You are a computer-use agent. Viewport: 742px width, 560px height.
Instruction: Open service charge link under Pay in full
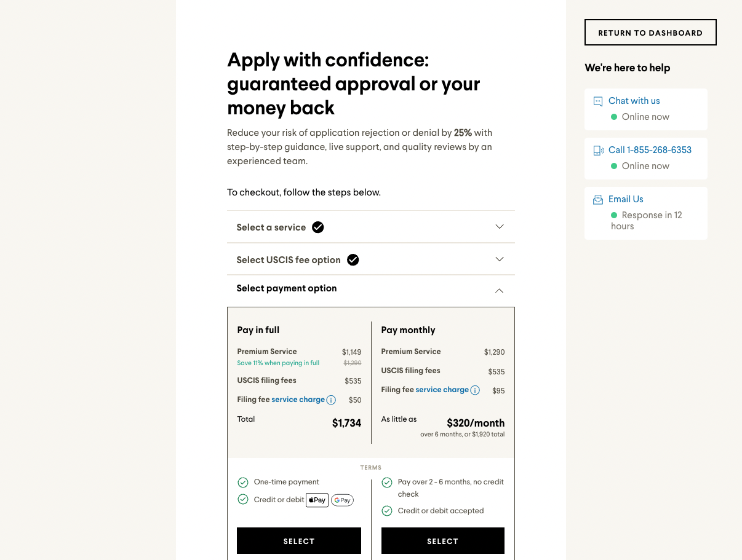[x=298, y=400]
